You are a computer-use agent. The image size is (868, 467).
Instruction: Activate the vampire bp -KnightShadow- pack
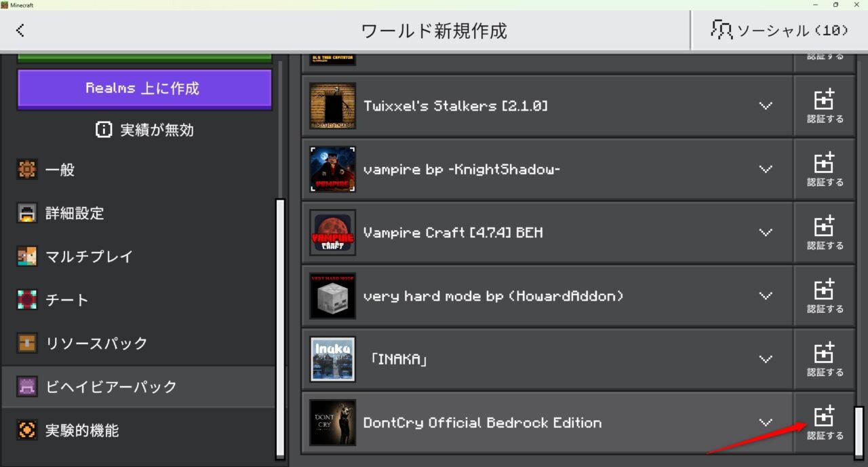point(825,169)
